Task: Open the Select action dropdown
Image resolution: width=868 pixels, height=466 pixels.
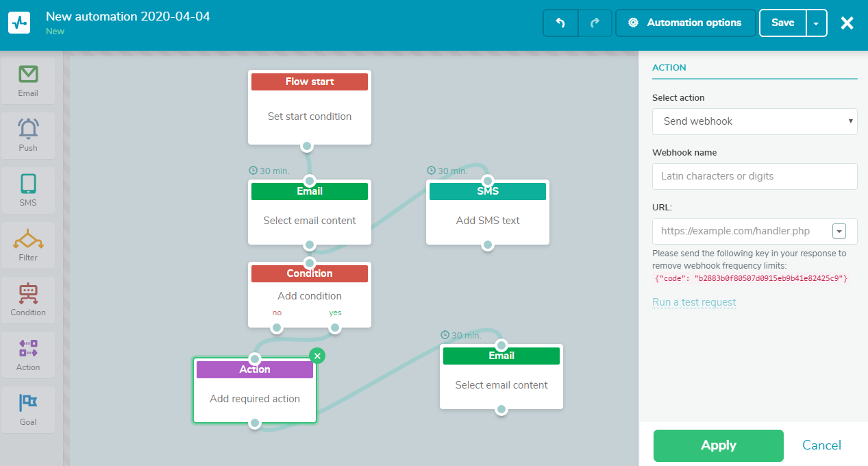Action: (x=754, y=121)
